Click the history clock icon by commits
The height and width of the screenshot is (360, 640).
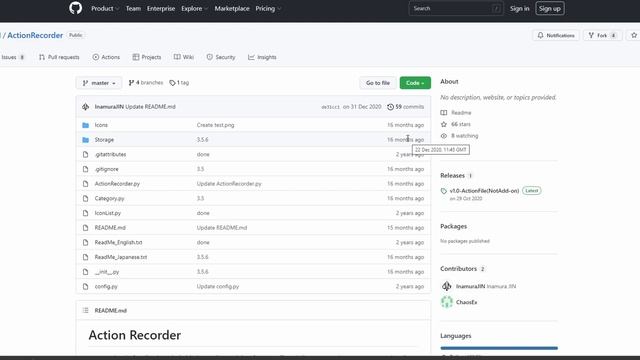click(391, 107)
